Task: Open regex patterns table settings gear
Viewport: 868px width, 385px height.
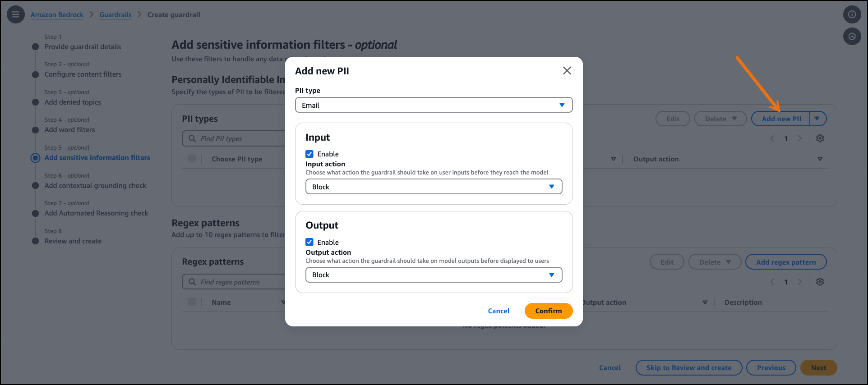Action: pos(820,282)
